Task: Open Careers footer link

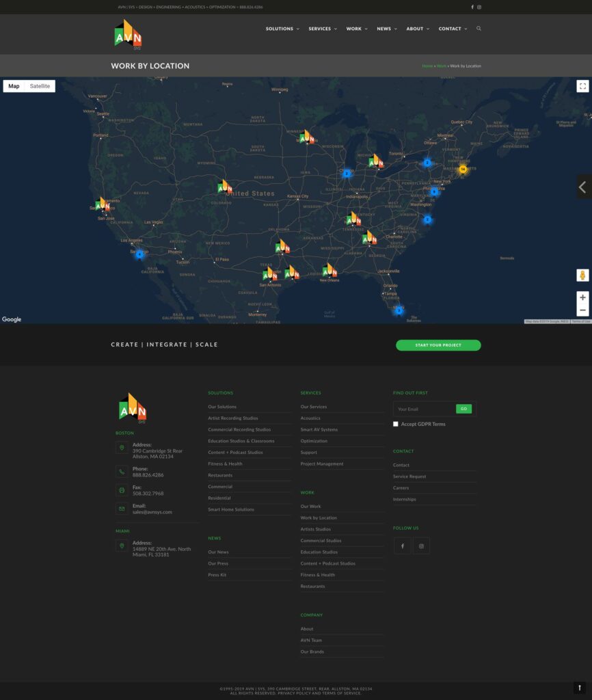Action: tap(401, 488)
